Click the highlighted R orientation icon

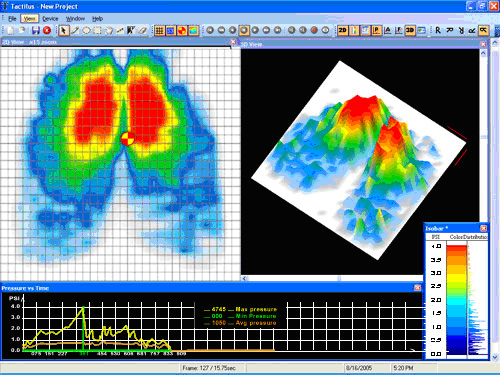point(483,30)
